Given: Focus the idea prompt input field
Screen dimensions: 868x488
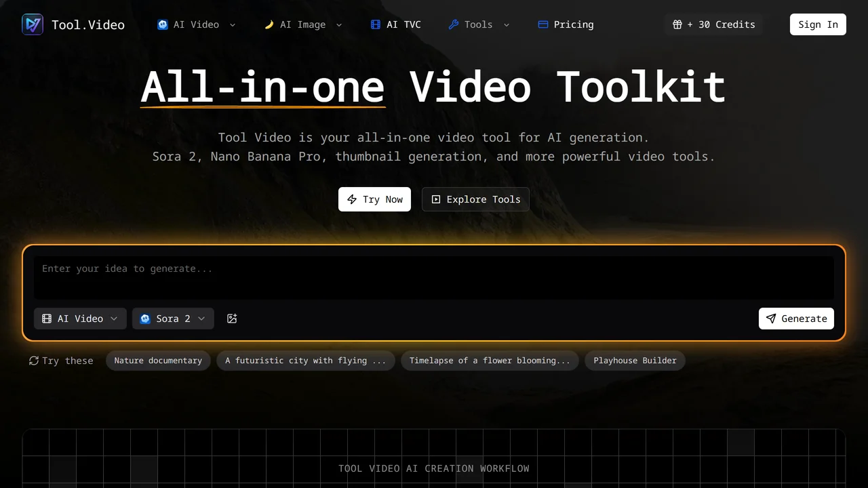Looking at the screenshot, I should tap(434, 277).
